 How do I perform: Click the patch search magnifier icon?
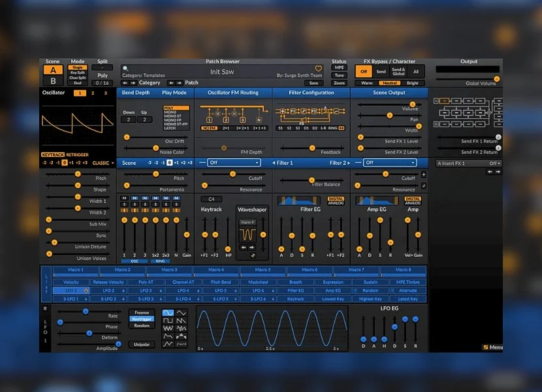point(125,68)
